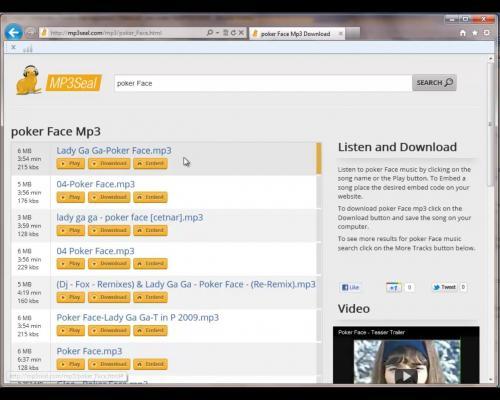Open the 6:37 min Poker Face.mp3 link

[x=89, y=351]
